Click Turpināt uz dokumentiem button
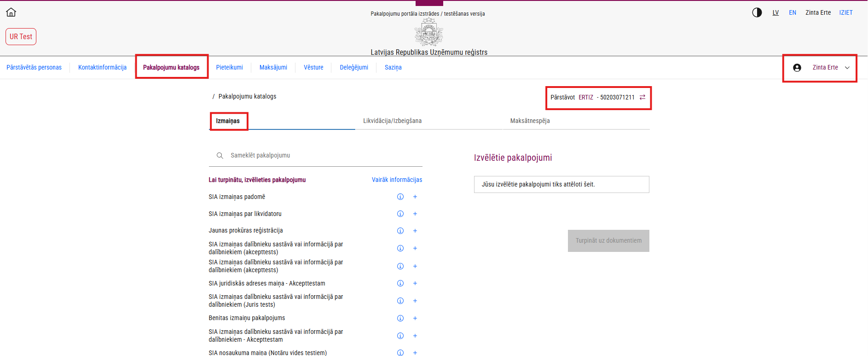Image resolution: width=868 pixels, height=356 pixels. 608,241
